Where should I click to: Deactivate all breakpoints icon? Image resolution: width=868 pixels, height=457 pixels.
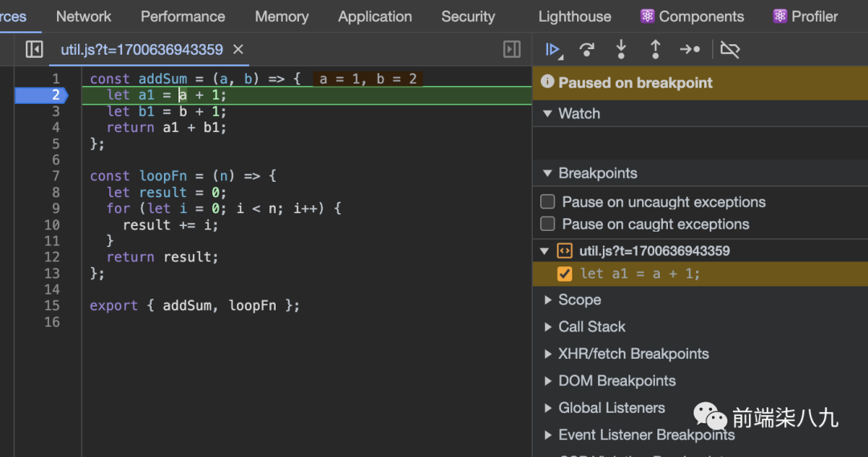(729, 50)
